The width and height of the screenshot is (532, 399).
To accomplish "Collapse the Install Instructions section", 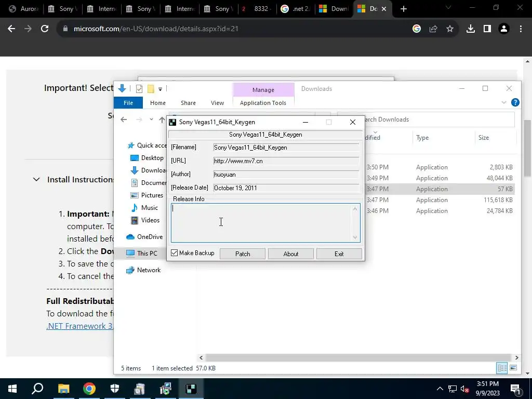I will [36, 179].
